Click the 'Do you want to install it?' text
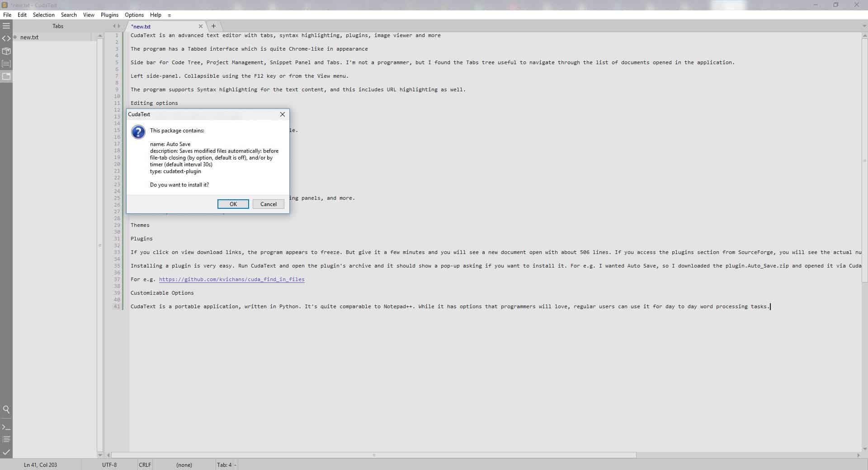 (x=179, y=185)
